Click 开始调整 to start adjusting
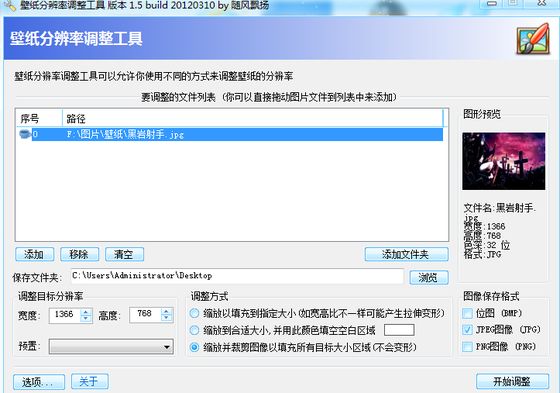Screen dimensions: 560x393 coord(512,381)
